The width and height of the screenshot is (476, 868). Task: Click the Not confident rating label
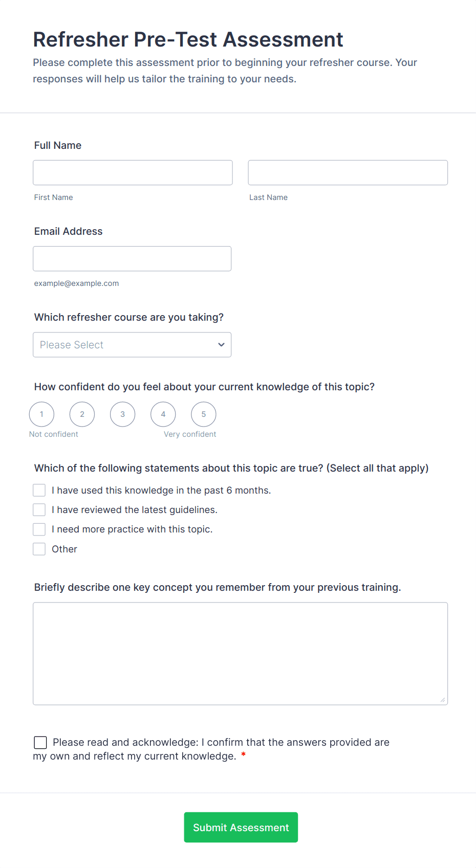[x=53, y=434]
